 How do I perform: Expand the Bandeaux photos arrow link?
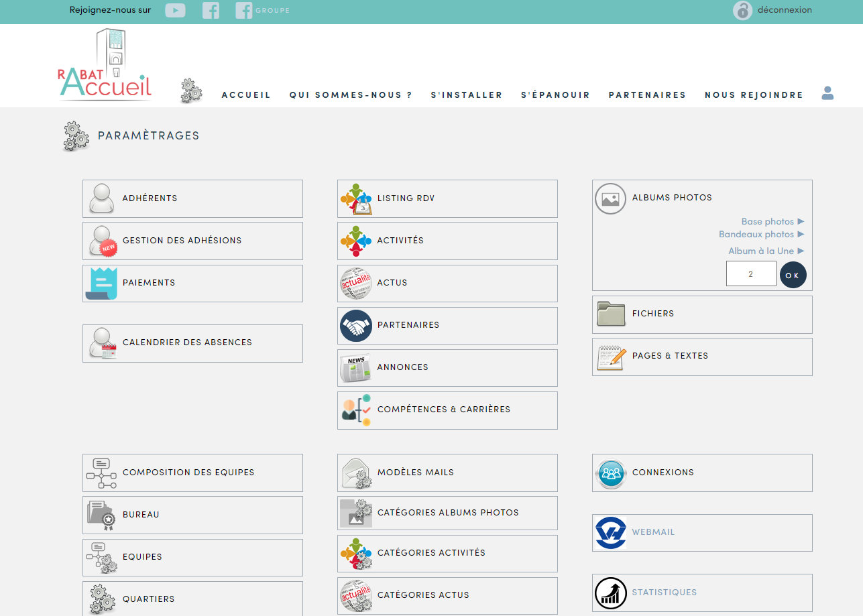801,235
